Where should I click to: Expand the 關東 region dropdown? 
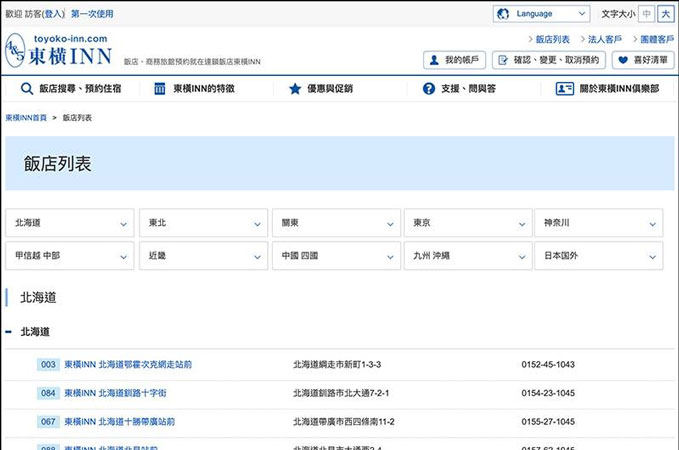tap(336, 223)
